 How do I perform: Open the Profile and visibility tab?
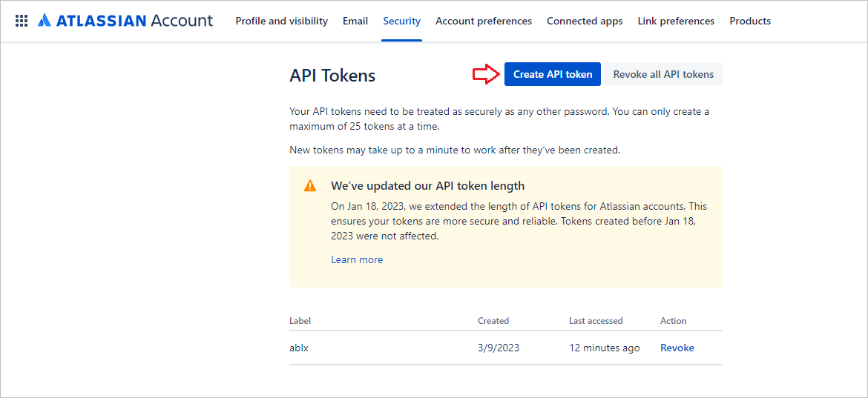point(282,21)
